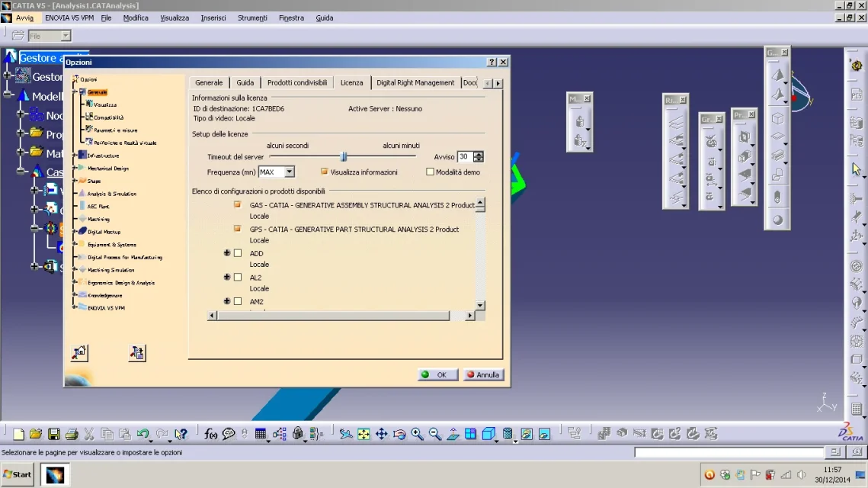Click the Save diskette icon
Viewport: 868px width, 488px height.
(x=53, y=435)
